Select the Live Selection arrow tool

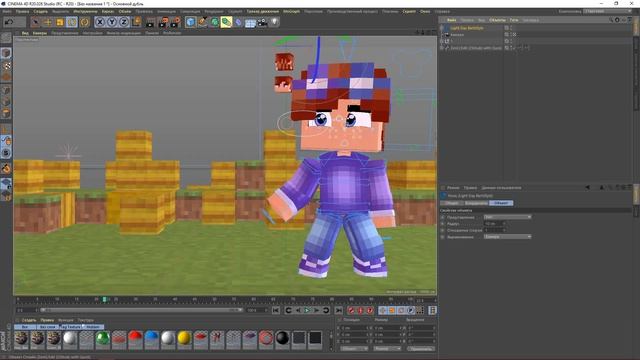tap(36, 22)
